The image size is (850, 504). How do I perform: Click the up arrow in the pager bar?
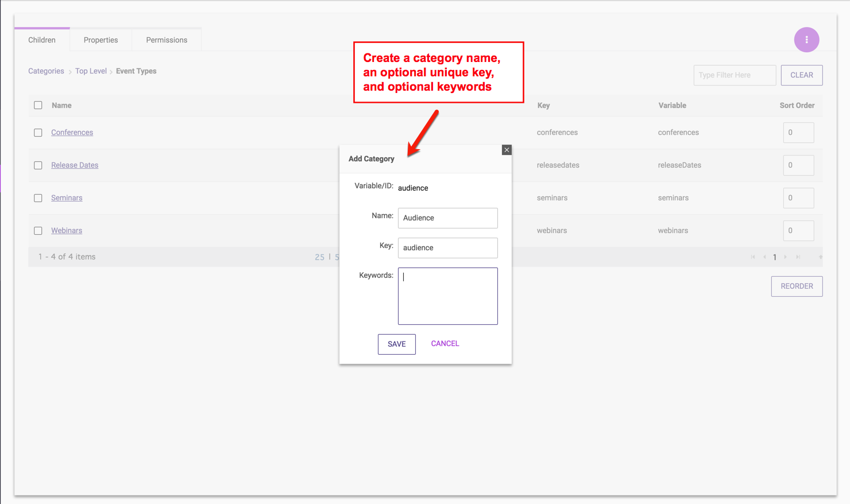point(820,257)
